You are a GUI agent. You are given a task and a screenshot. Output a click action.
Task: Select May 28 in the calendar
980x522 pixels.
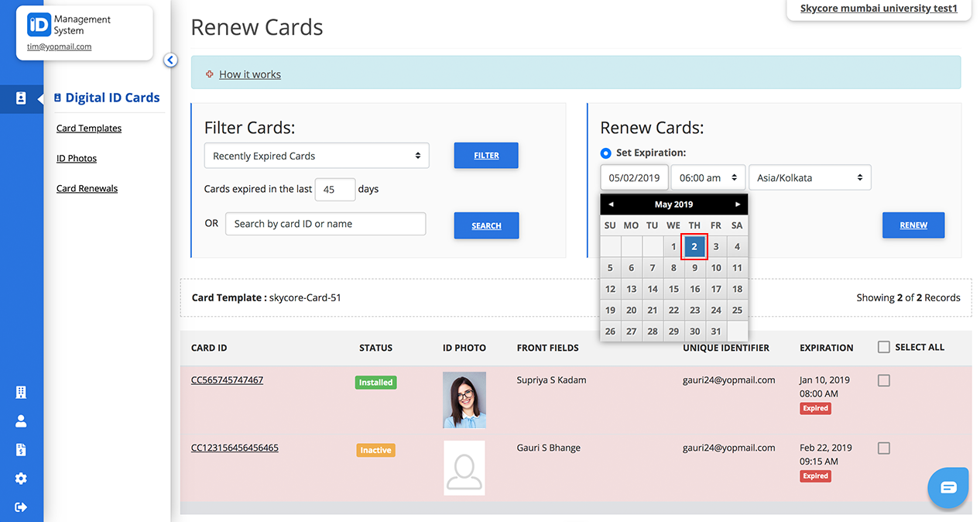[x=653, y=331]
